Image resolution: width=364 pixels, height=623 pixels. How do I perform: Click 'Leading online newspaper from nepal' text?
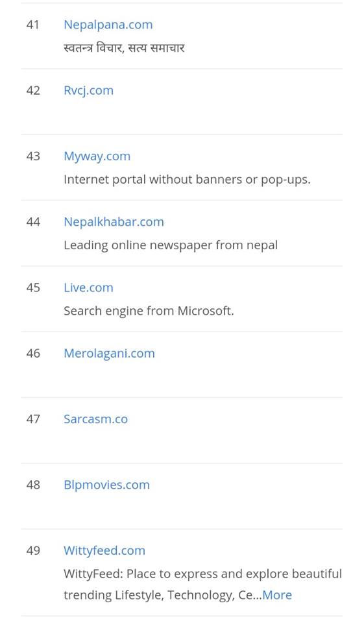click(x=171, y=245)
